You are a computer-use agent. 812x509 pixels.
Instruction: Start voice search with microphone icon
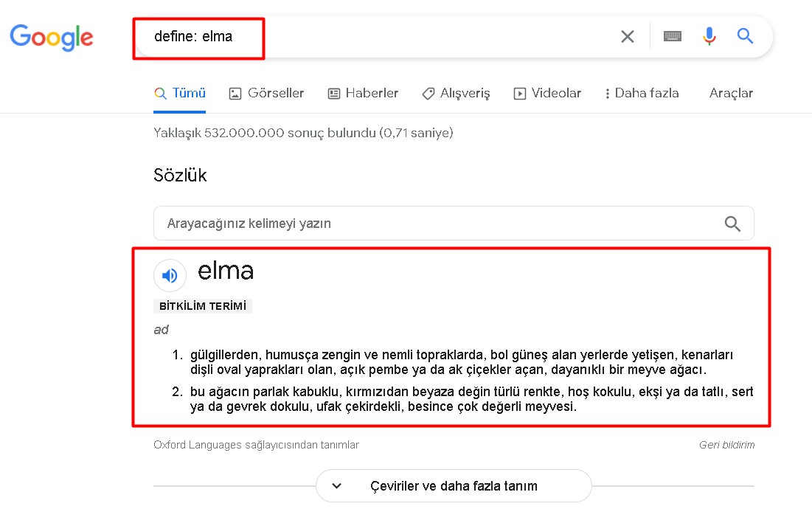(709, 36)
